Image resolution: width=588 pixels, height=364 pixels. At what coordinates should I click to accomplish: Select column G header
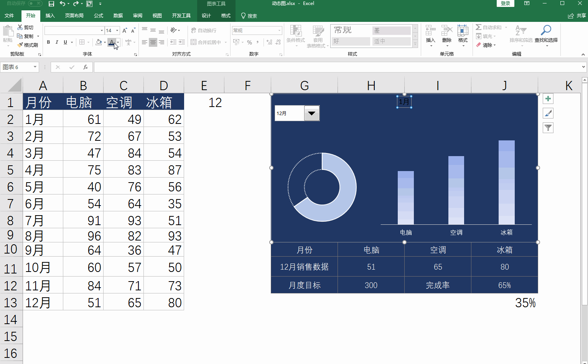pos(304,85)
